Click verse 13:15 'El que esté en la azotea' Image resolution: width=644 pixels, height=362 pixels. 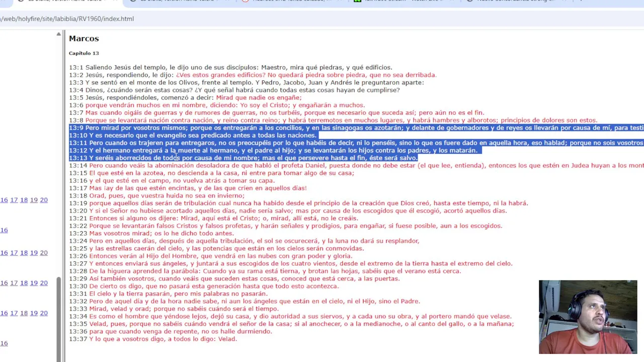(212, 173)
